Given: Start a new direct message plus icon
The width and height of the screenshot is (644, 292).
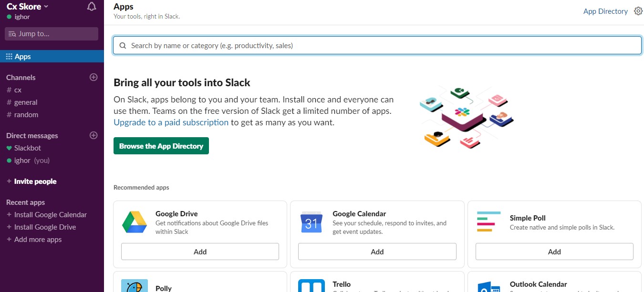Looking at the screenshot, I should 93,135.
